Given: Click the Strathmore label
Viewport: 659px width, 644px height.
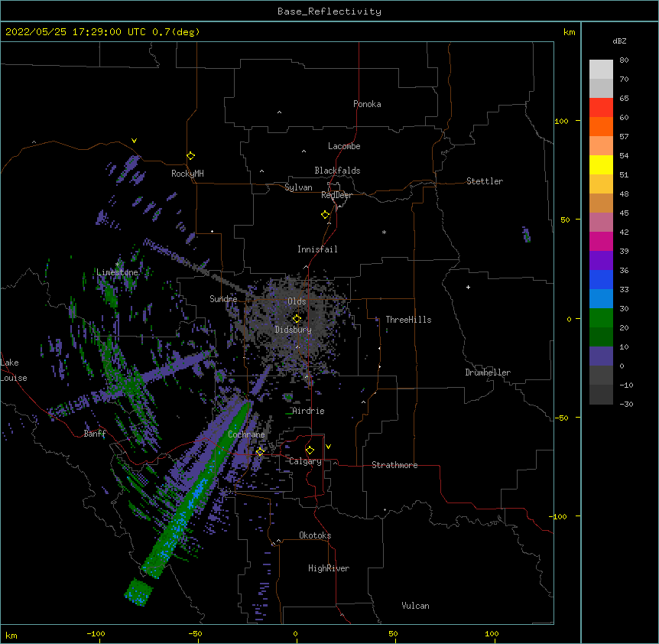Looking at the screenshot, I should coord(394,465).
